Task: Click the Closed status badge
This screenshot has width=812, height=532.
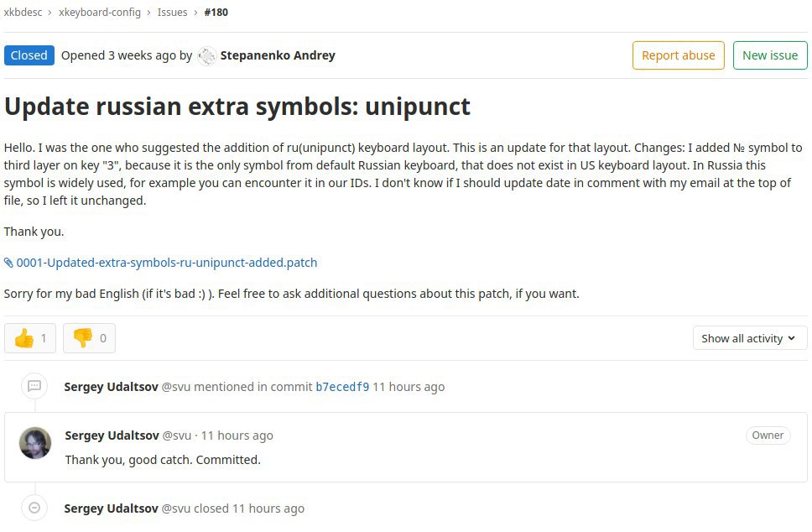Action: pos(29,55)
